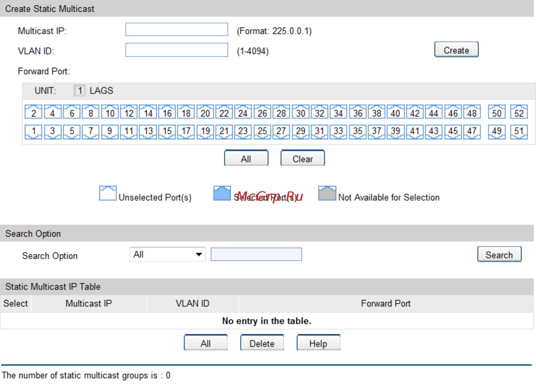The image size is (536, 392).
Task: Select forward port 33
Action: (338, 132)
